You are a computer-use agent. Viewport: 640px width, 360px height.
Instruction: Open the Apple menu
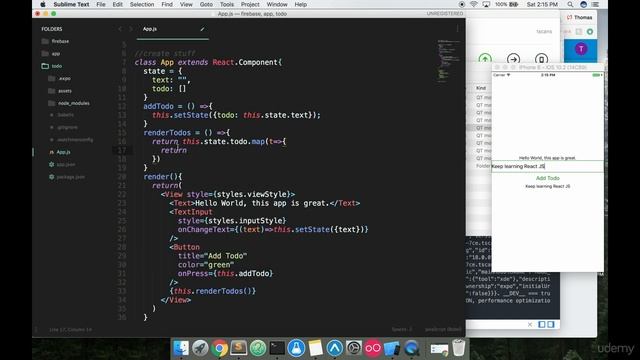point(43,4)
